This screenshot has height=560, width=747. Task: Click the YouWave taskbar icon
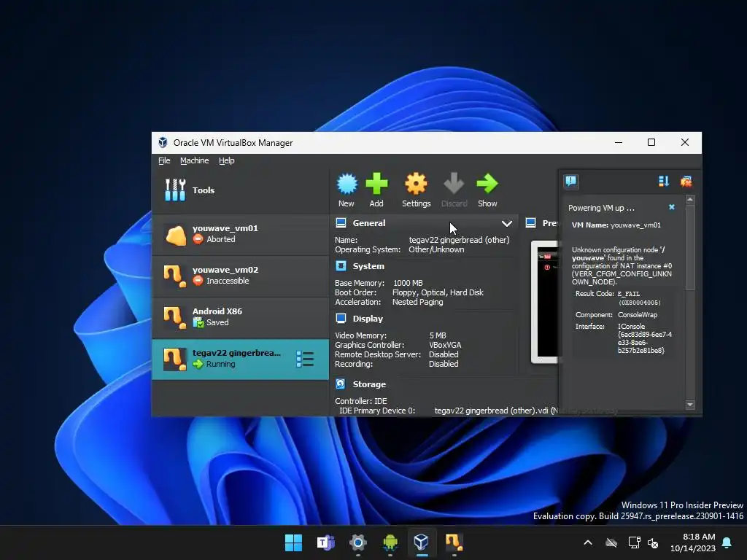[454, 542]
